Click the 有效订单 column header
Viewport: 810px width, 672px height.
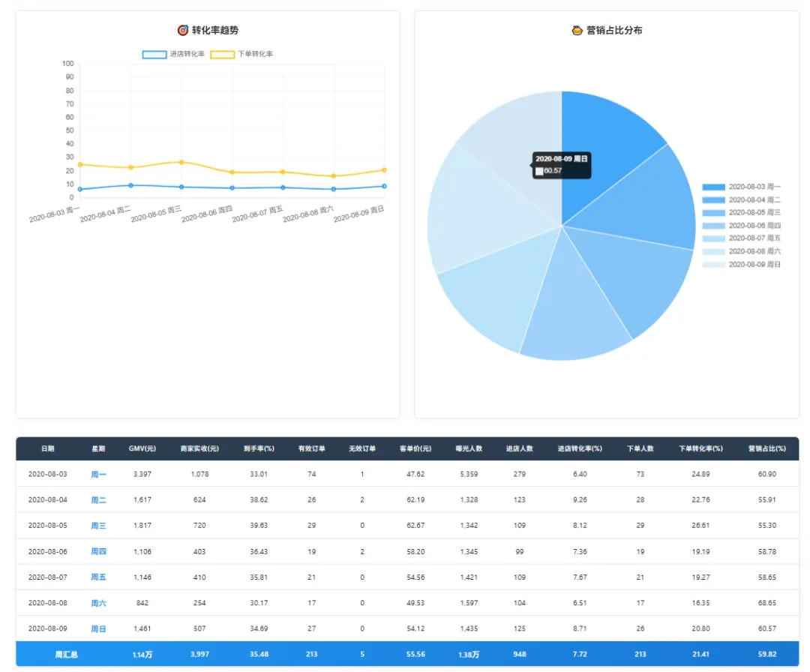point(311,448)
